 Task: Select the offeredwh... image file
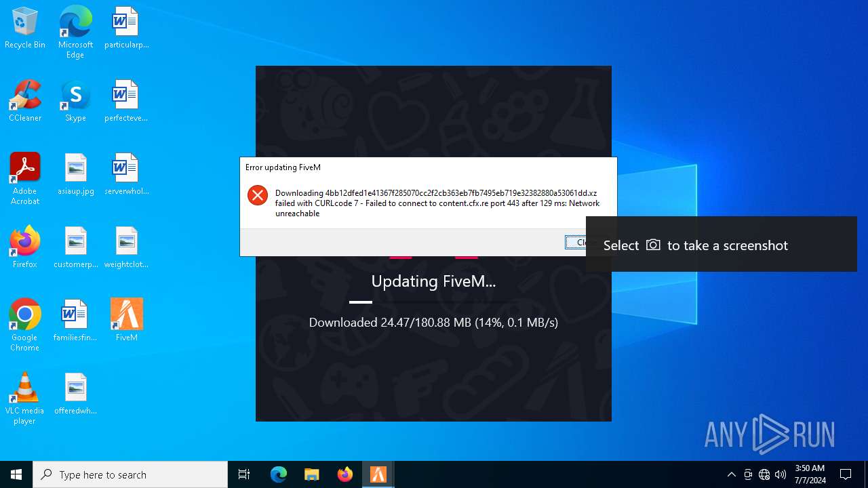(75, 393)
